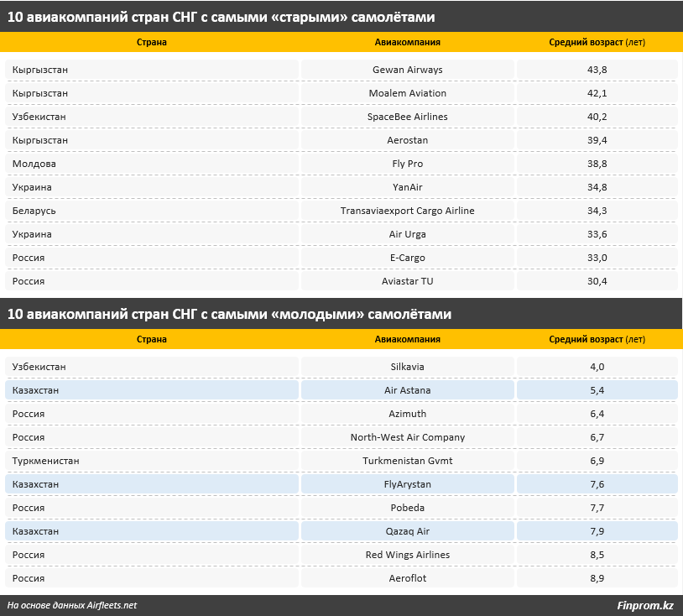This screenshot has height=616, width=683.
Task: Click the first table's Авиакомпания column header
Action: click(407, 42)
